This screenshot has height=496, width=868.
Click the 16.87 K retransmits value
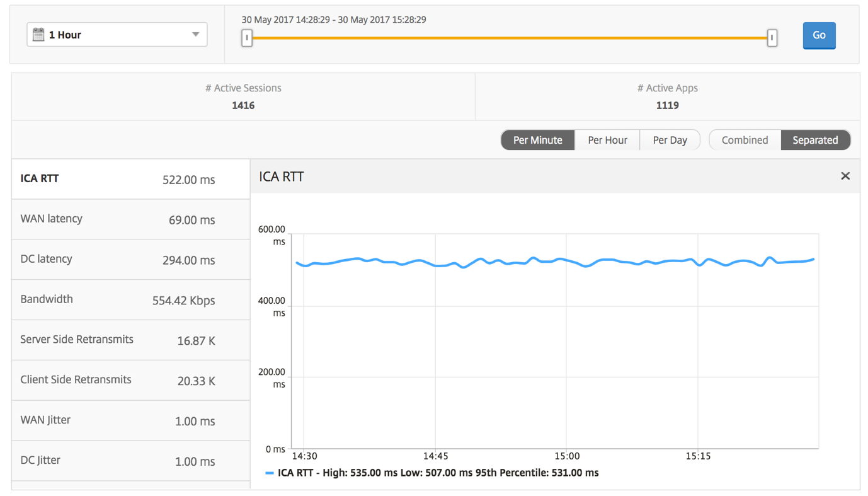[196, 341]
